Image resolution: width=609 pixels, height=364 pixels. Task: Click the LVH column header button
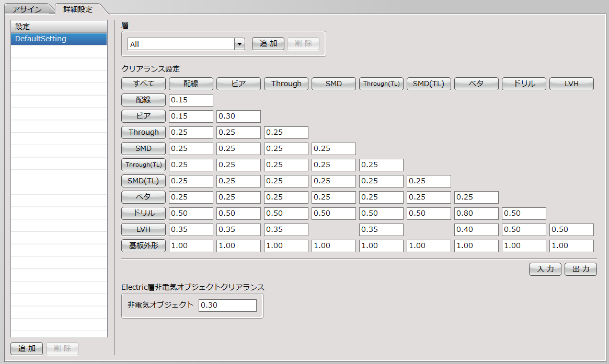coord(571,84)
